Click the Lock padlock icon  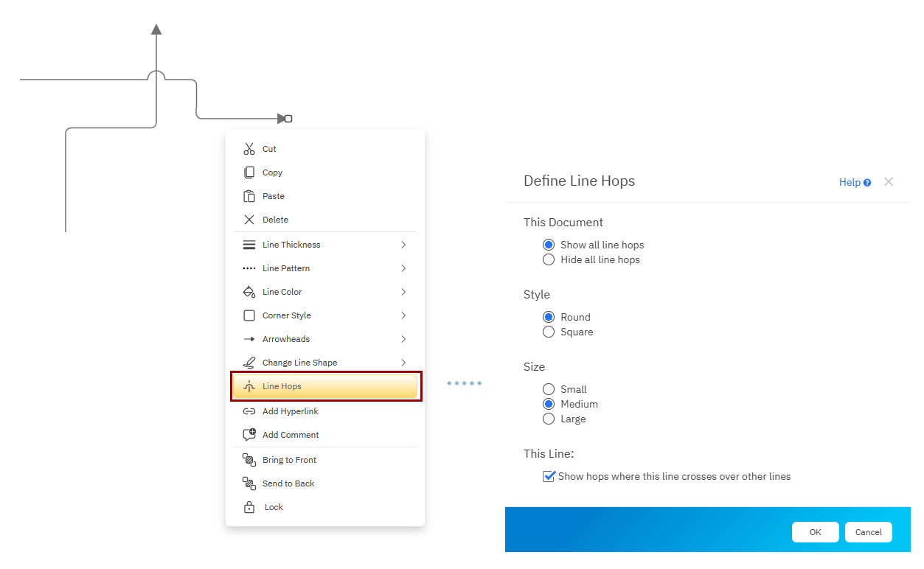click(x=249, y=506)
